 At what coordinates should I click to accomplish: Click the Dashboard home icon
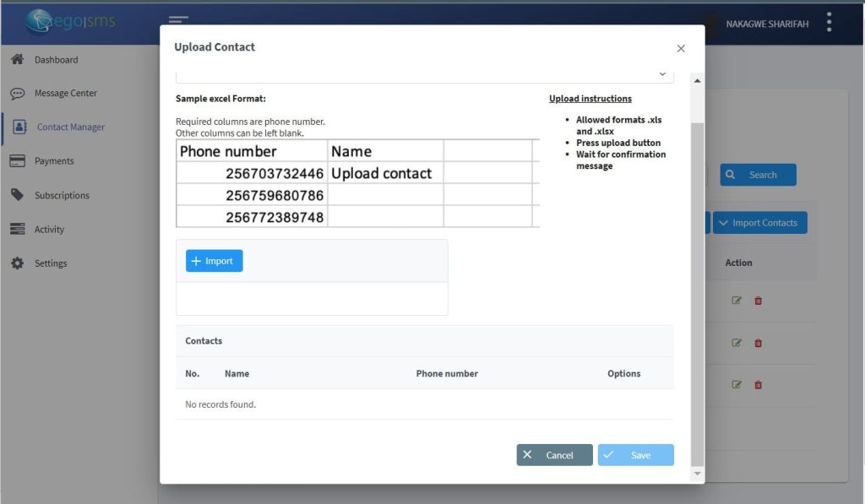tap(17, 60)
